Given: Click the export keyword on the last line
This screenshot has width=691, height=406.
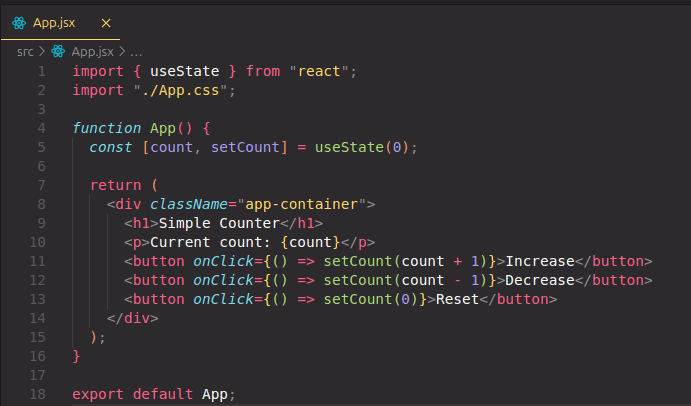Looking at the screenshot, I should [98, 394].
